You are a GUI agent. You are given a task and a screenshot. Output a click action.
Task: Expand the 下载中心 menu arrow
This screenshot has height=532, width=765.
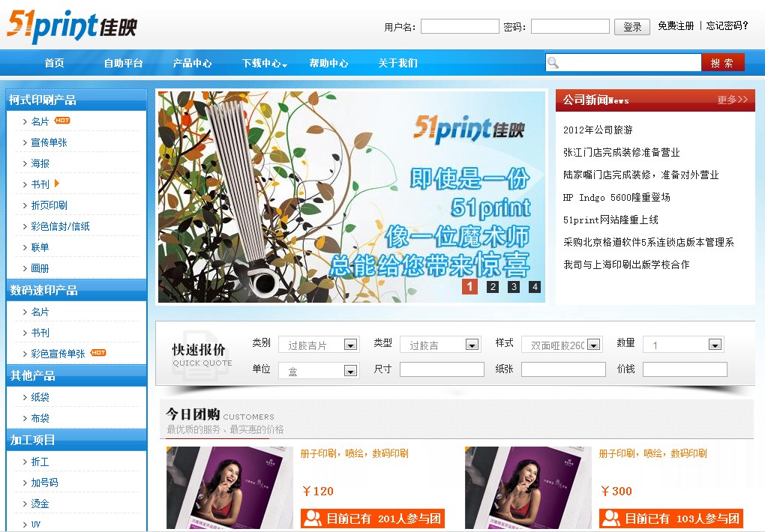(x=285, y=65)
